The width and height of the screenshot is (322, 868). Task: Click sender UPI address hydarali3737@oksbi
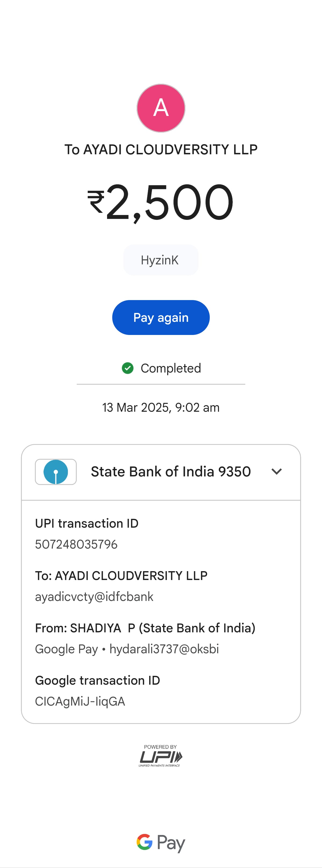click(164, 649)
